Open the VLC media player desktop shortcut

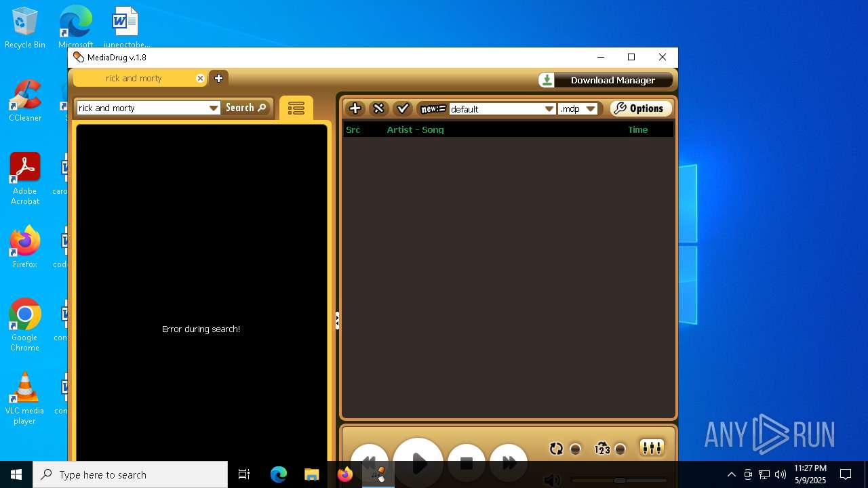(25, 399)
